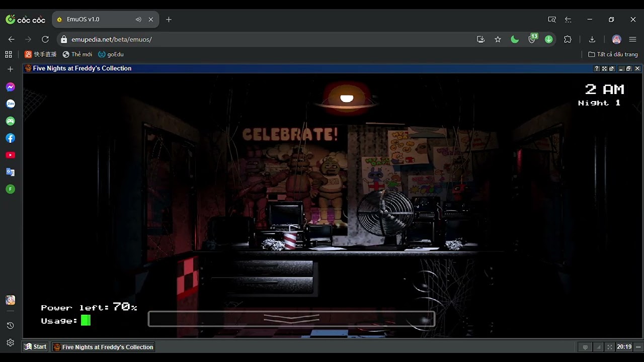Viewport: 644px width, 362px height.
Task: Minimize the Five Nights at Freddy's window
Action: (x=621, y=68)
